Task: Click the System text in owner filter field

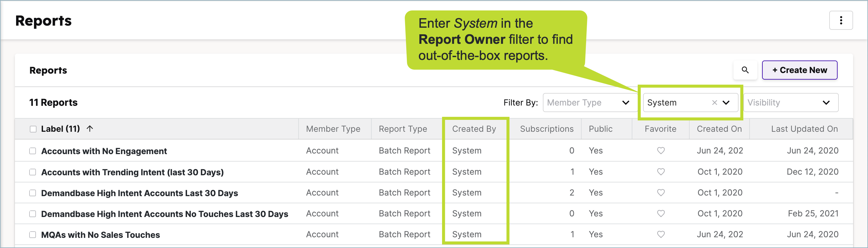Action: click(662, 103)
